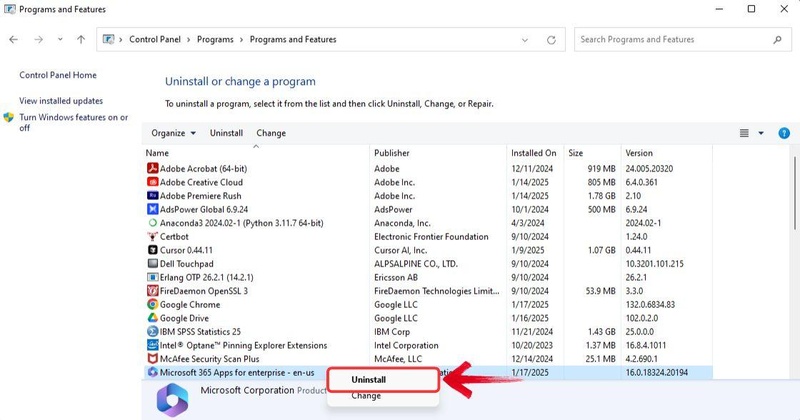Screen dimensions: 800x420
Task: Click version 16.0.18324.20194 cell
Action: (x=657, y=372)
